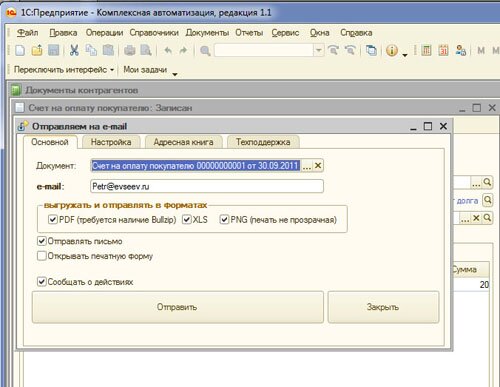Click into the e-mail address field

click(x=207, y=186)
